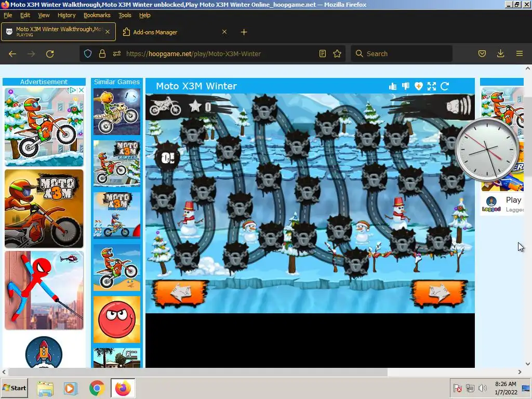
Task: Open the Downloads panel icon
Action: (x=500, y=54)
